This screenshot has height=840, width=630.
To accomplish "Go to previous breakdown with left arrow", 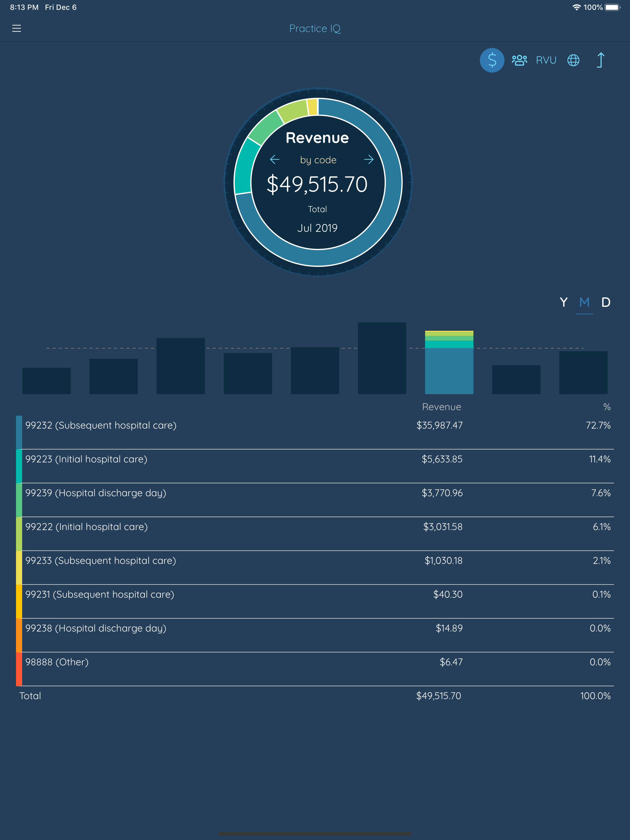I will click(x=274, y=160).
